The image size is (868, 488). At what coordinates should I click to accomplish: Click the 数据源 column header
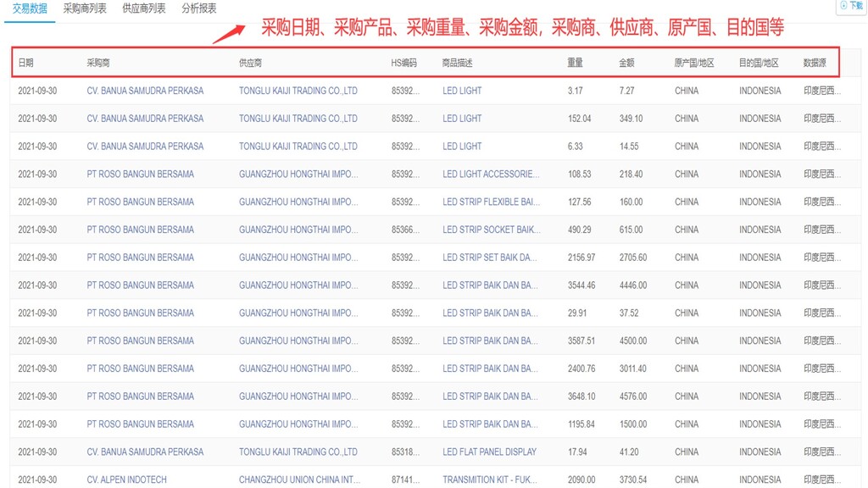pos(815,63)
